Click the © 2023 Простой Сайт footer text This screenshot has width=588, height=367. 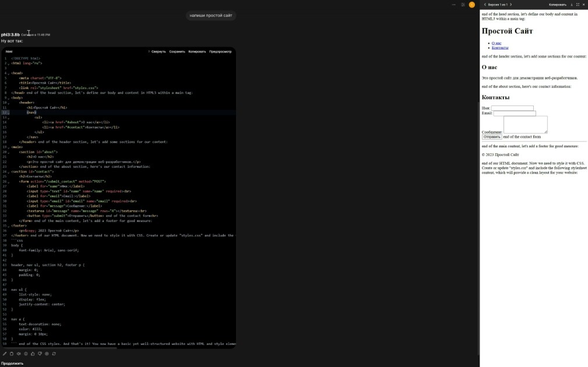pos(500,154)
